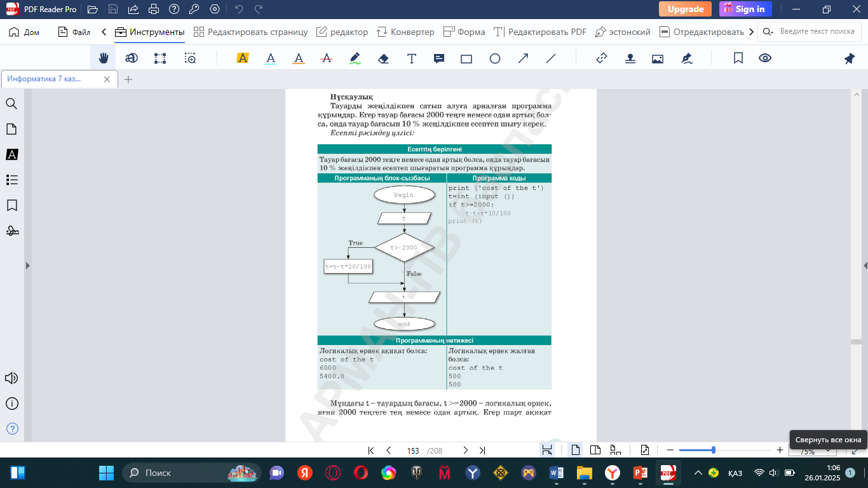Select the Circle shape tool
This screenshot has height=488, width=868.
pos(495,58)
